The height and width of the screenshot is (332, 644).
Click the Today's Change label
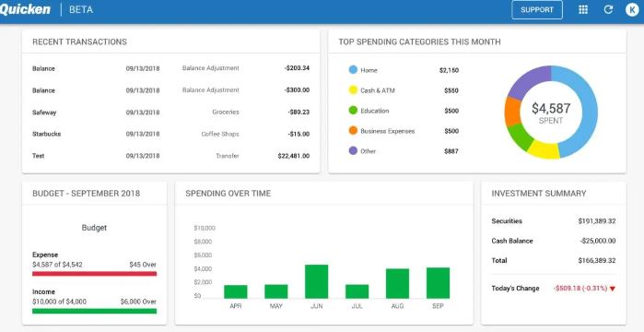[x=515, y=289]
